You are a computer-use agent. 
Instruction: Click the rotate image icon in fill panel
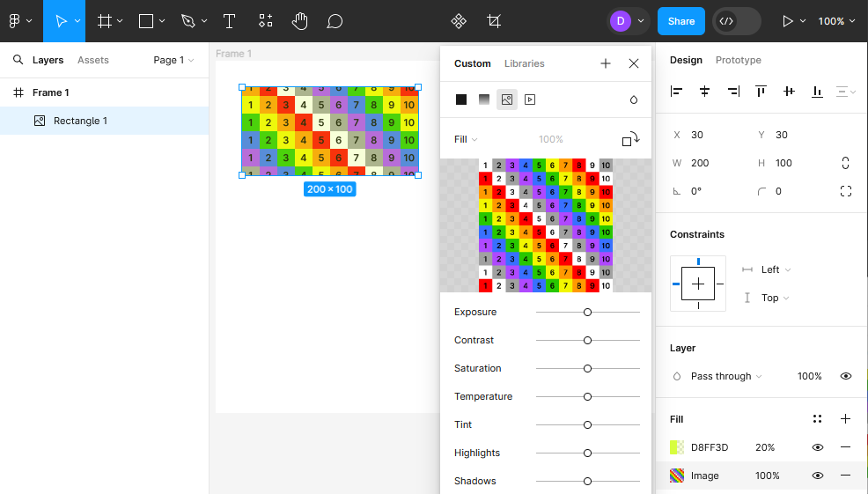(x=630, y=139)
